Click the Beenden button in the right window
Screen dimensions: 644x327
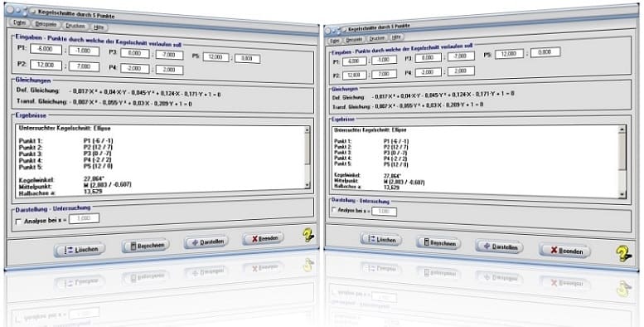pos(565,251)
